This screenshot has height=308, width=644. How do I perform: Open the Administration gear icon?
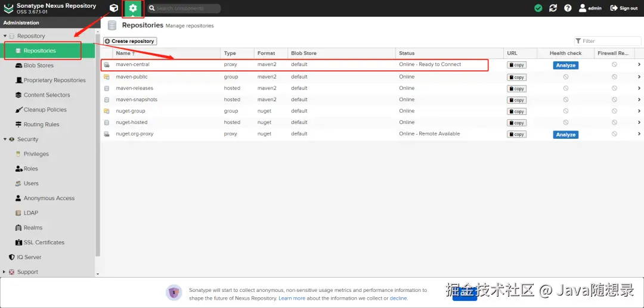coord(132,8)
